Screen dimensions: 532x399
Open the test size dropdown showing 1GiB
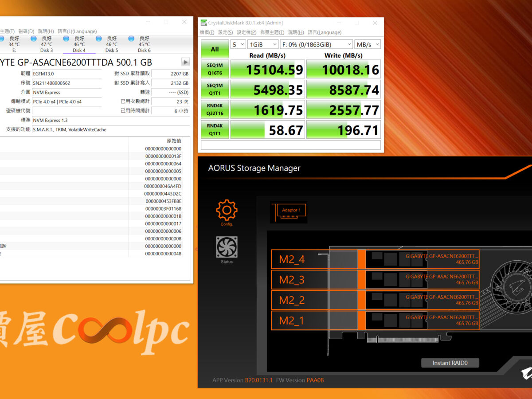[263, 44]
